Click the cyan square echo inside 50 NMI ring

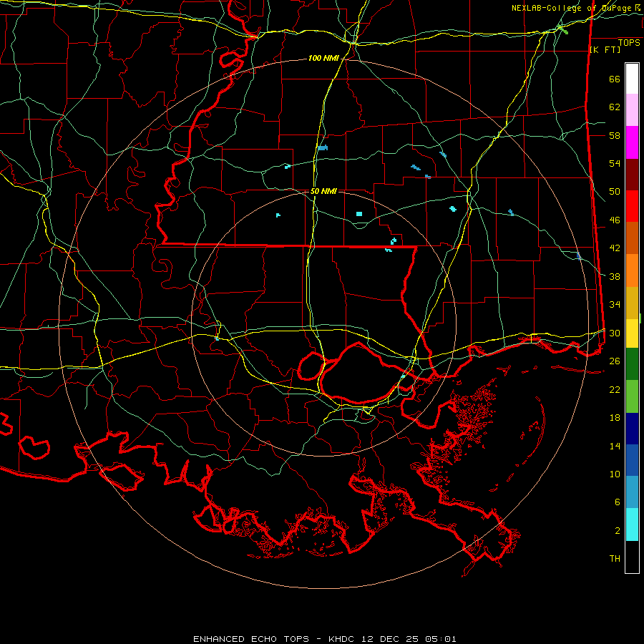click(x=359, y=213)
